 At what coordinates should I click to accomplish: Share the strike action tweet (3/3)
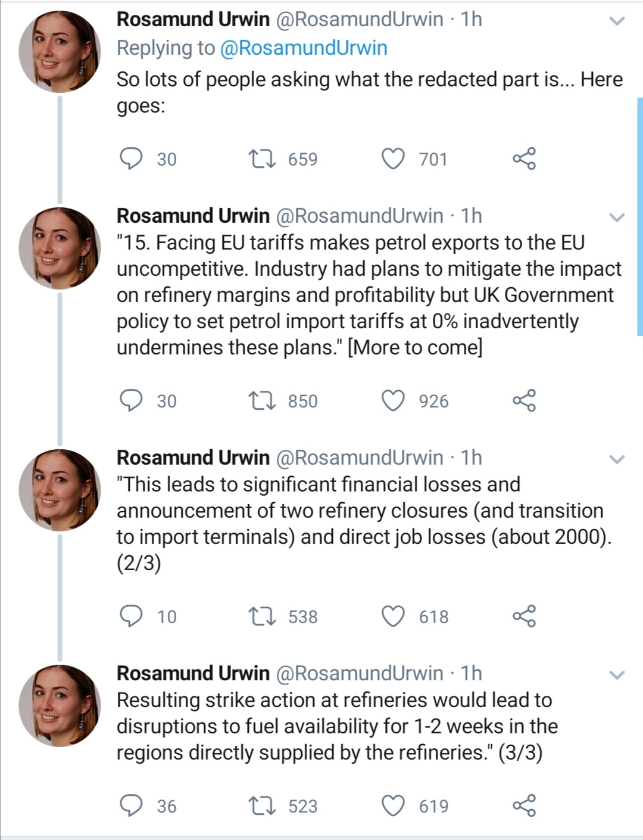525,805
